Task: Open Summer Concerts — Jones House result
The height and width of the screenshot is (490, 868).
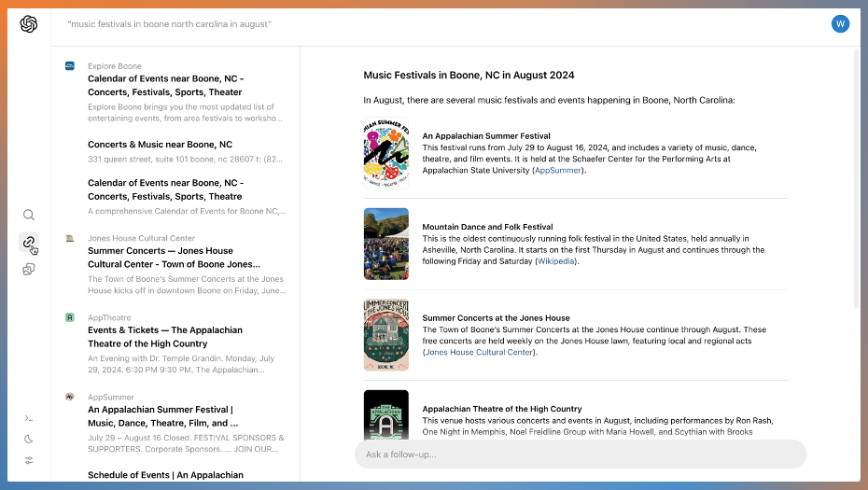Action: point(174,258)
